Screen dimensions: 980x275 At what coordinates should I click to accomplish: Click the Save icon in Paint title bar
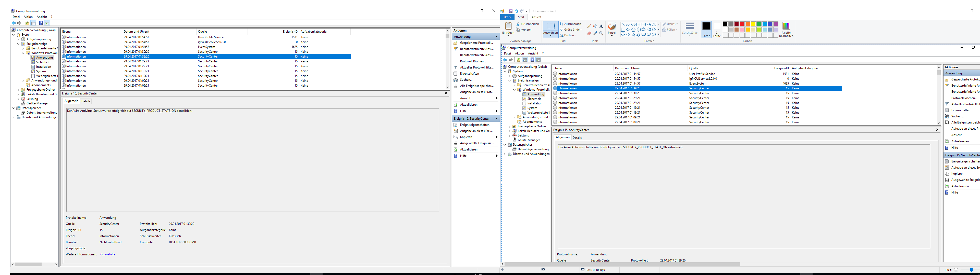click(510, 11)
